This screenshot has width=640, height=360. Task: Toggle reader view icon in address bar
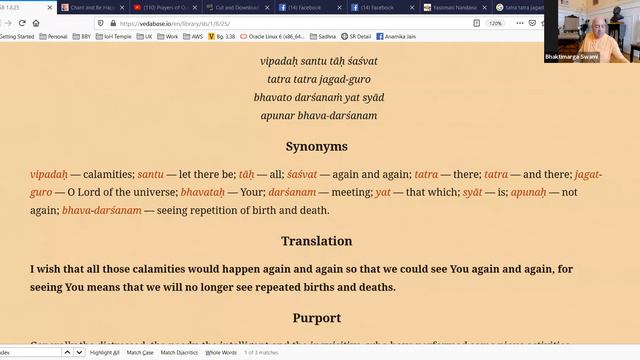[x=476, y=23]
